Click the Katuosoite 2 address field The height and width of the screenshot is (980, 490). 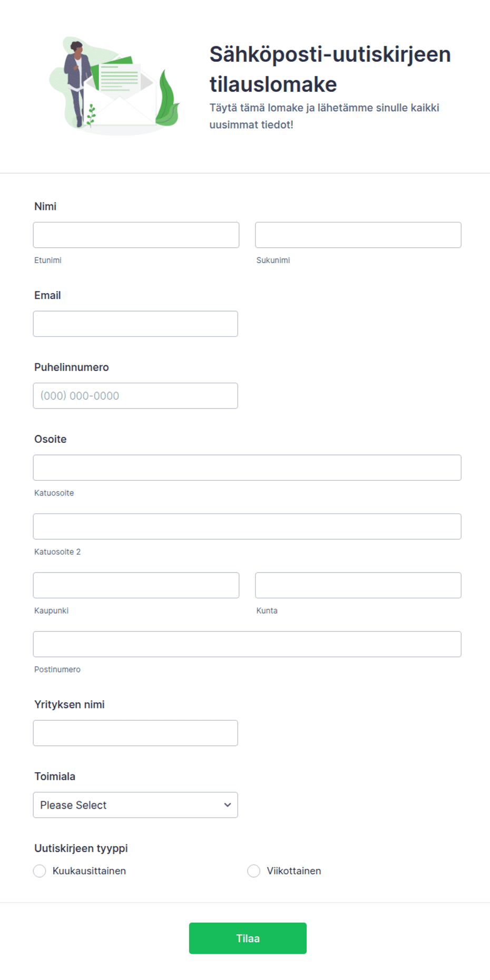[247, 527]
